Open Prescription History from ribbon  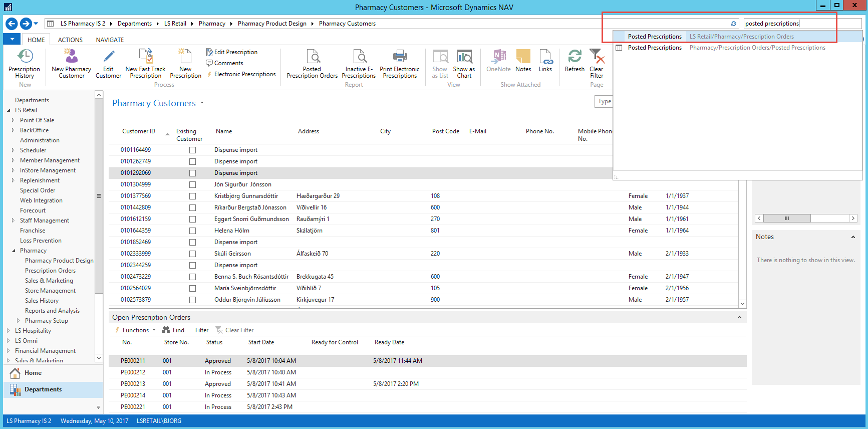(25, 63)
